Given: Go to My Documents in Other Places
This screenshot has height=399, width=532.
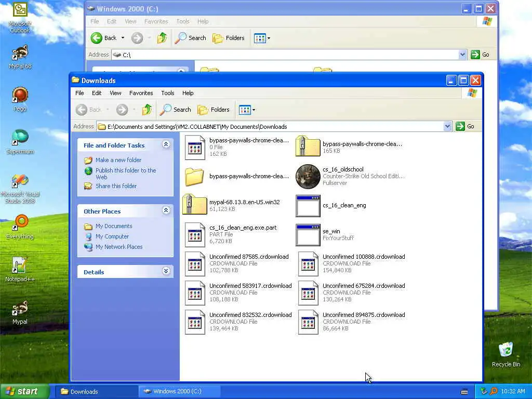Looking at the screenshot, I should (114, 226).
